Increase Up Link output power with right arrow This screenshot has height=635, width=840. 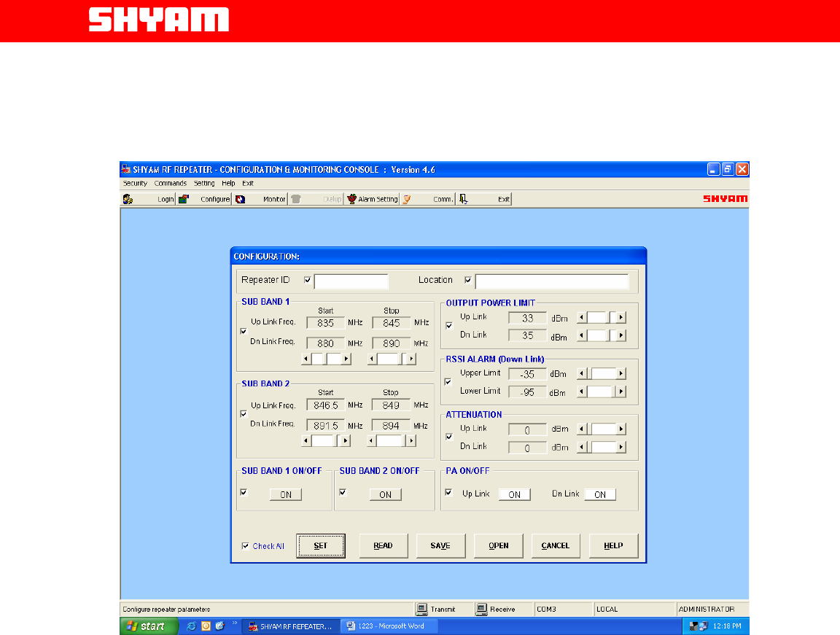pyautogui.click(x=621, y=317)
